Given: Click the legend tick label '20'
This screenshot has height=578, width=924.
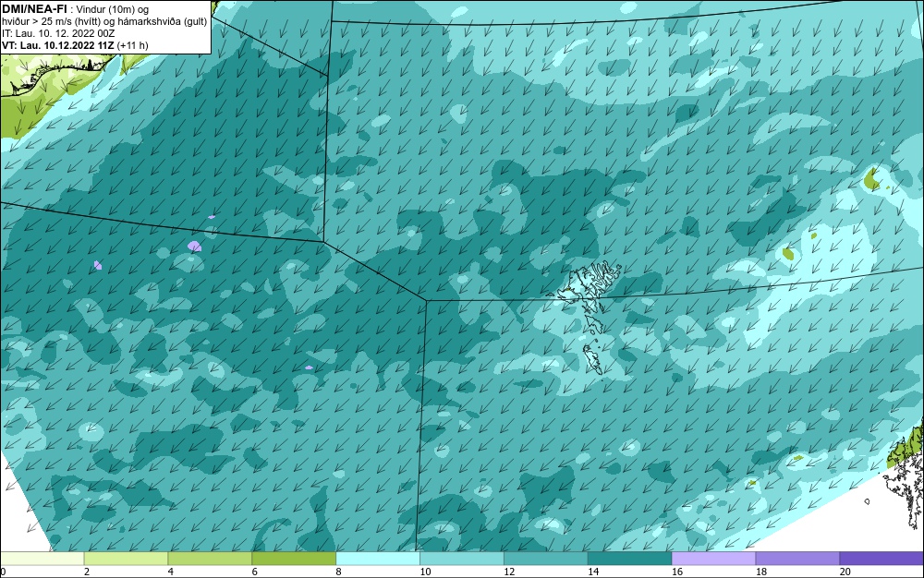Looking at the screenshot, I should coord(845,572).
